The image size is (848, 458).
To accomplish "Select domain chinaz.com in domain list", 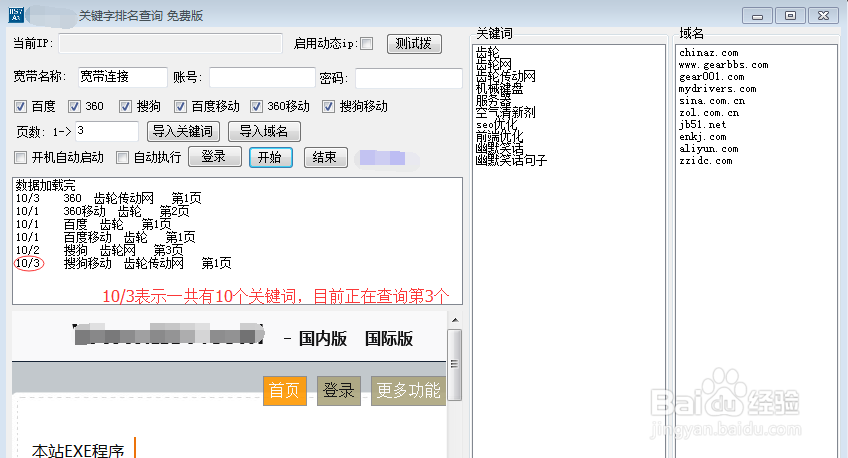I will click(x=708, y=52).
